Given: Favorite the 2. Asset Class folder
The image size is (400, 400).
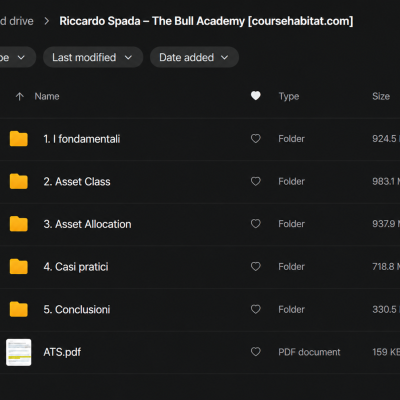Looking at the screenshot, I should pos(256,181).
